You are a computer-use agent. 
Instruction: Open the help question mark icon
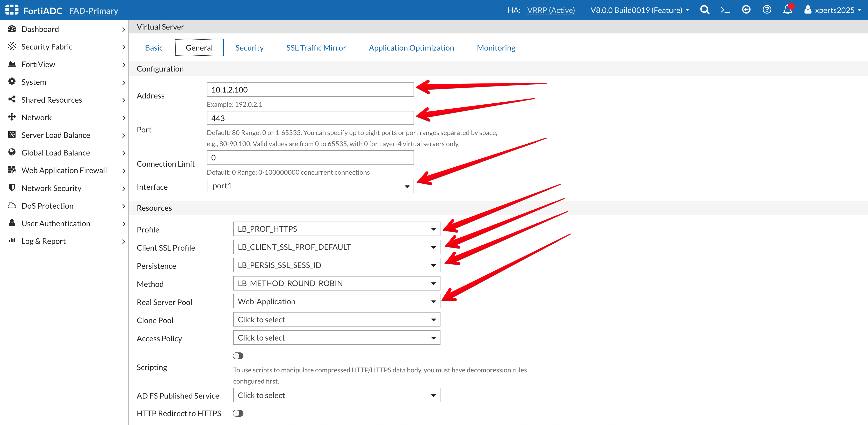(766, 10)
